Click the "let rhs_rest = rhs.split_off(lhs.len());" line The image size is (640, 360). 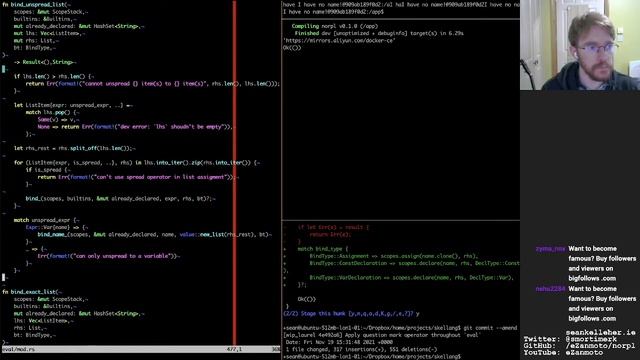pyautogui.click(x=75, y=148)
